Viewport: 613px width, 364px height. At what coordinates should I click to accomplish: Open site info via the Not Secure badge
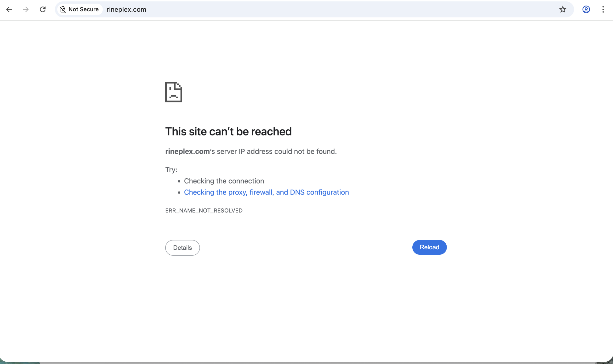(x=79, y=9)
